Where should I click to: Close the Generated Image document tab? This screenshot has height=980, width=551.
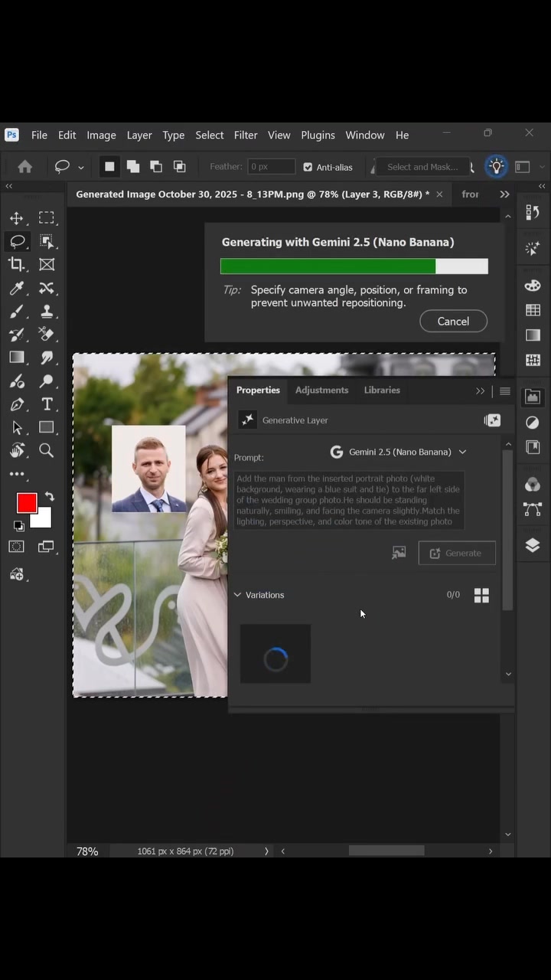439,194
